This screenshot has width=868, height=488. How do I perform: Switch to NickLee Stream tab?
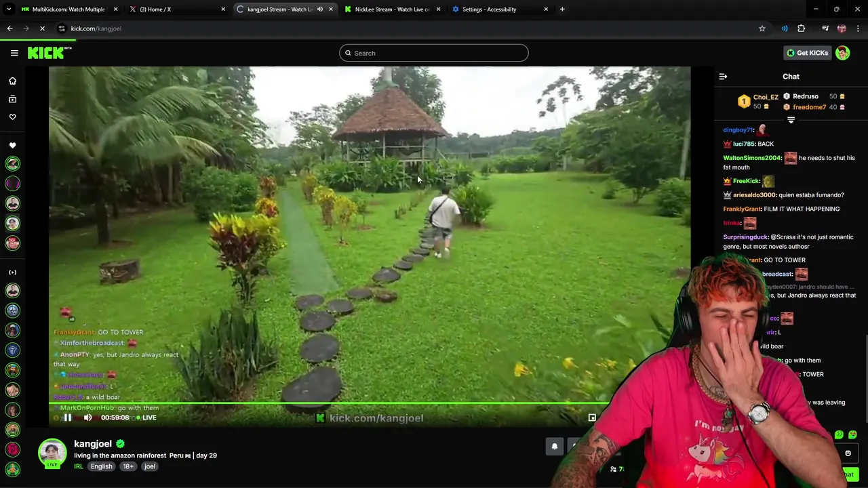pos(393,9)
